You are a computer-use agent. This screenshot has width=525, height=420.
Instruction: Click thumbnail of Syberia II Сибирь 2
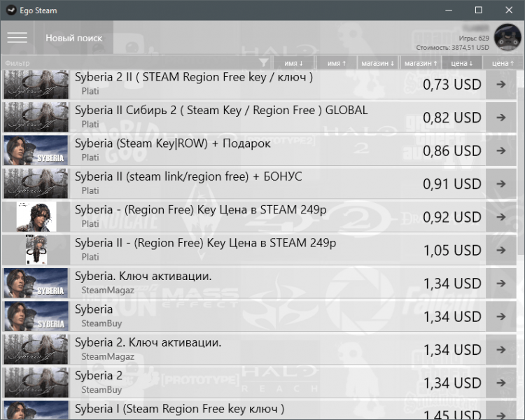tap(36, 117)
